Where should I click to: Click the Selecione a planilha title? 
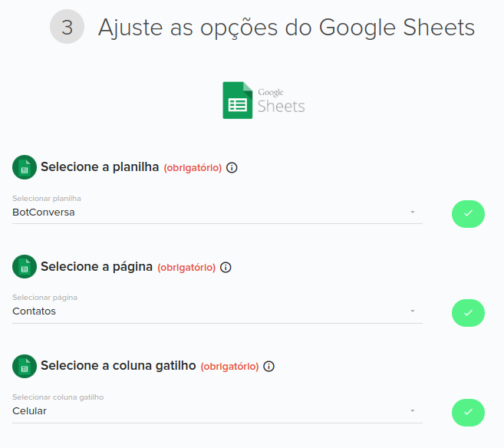[100, 167]
